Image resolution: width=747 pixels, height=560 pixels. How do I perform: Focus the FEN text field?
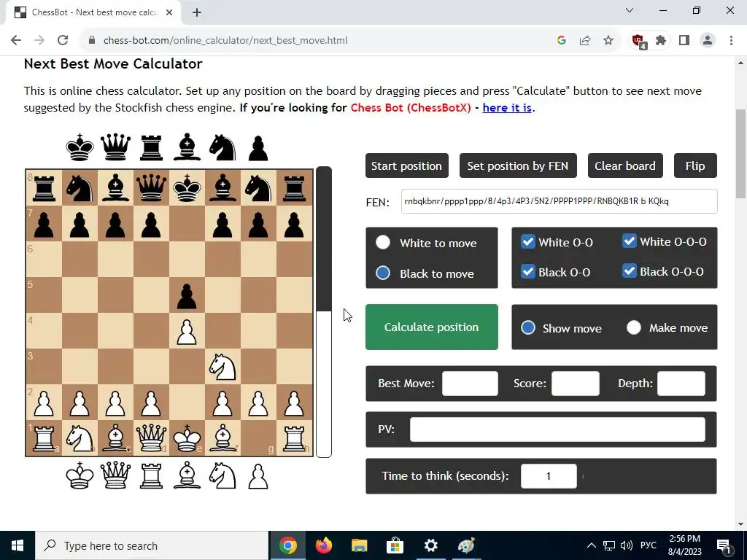point(559,201)
